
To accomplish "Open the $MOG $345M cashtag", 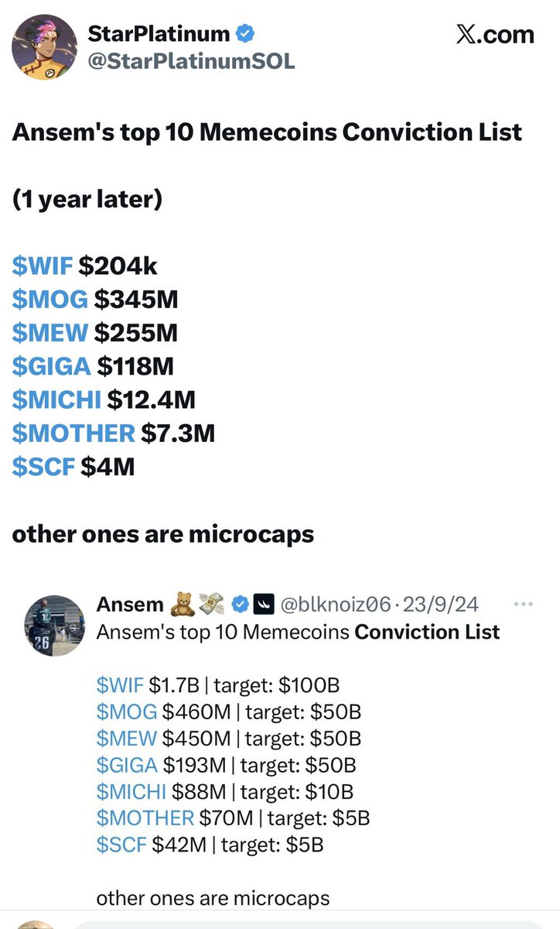I will point(50,300).
